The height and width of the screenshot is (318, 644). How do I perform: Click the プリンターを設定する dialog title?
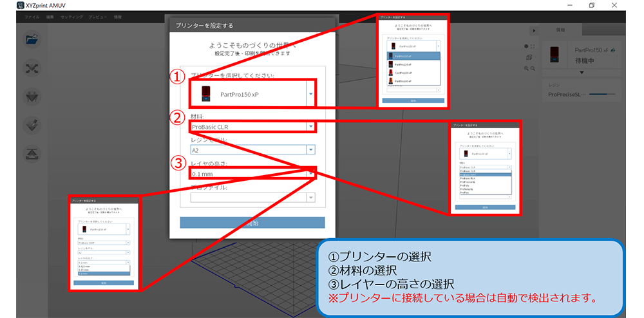click(204, 26)
